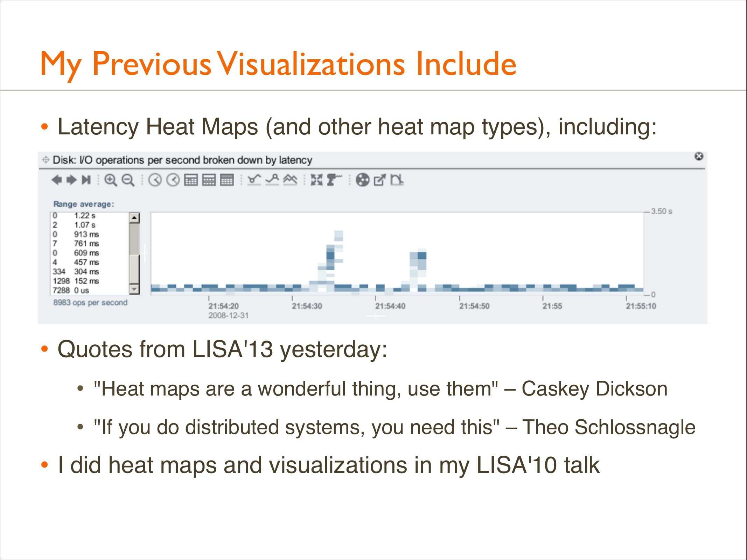Click the second clock time-range icon
Screen dimensions: 747x560
(173, 180)
